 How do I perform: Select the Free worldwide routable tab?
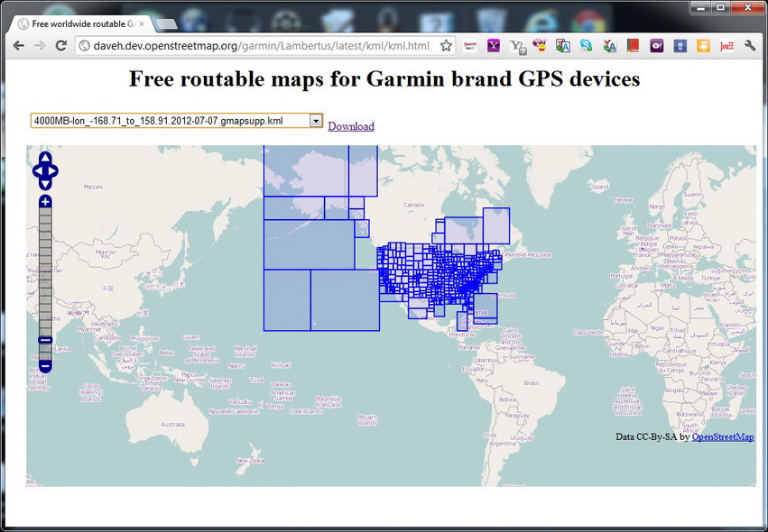point(79,23)
